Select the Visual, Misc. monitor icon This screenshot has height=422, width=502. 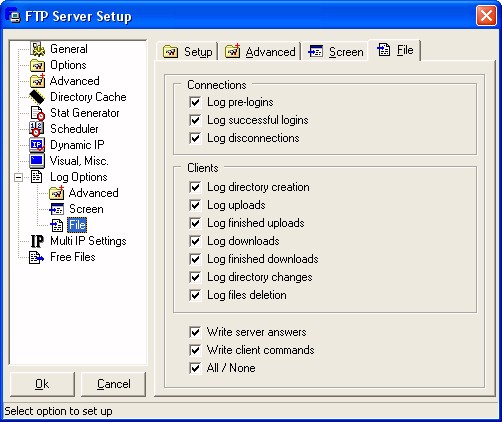pos(37,161)
